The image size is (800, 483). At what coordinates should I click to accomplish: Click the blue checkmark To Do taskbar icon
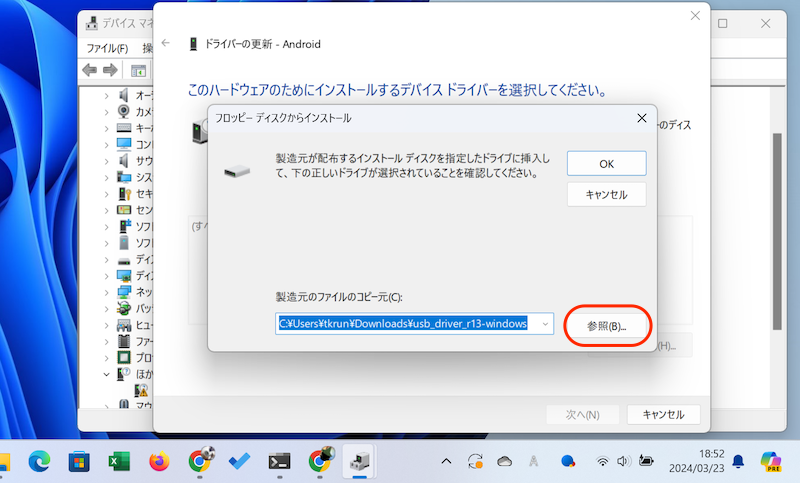point(240,461)
